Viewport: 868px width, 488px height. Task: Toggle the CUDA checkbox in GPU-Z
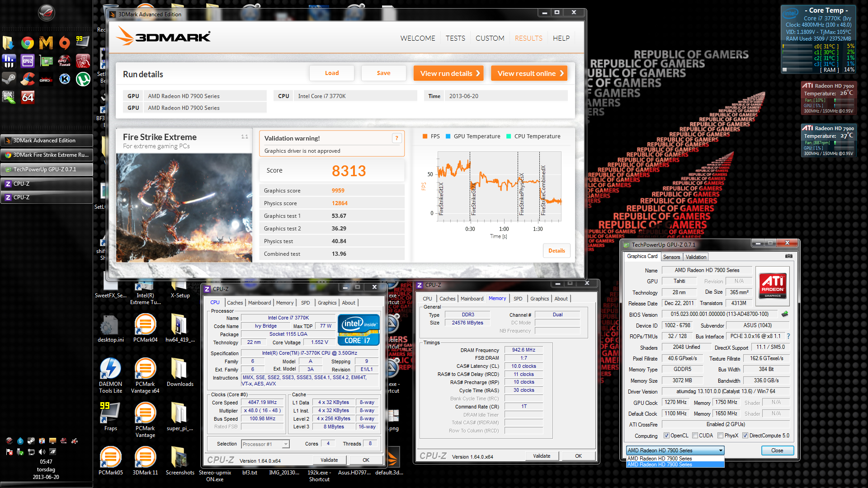[x=694, y=436]
